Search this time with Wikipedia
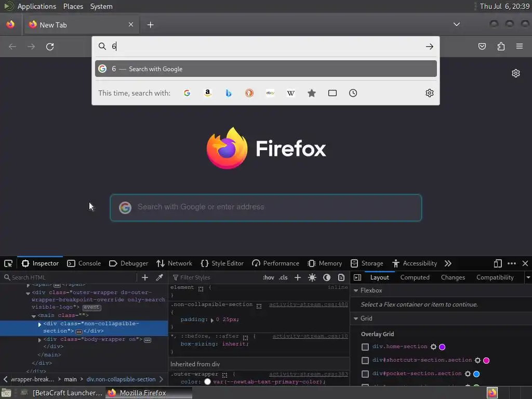The image size is (532, 399). [x=291, y=93]
